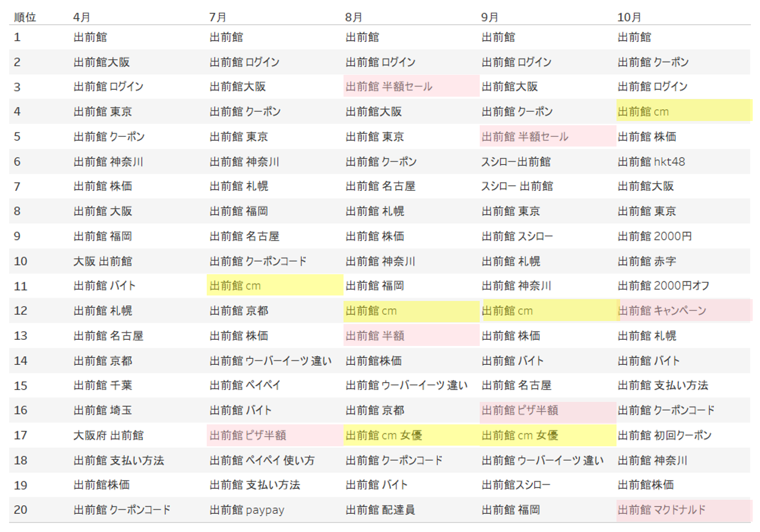Image resolution: width=760 pixels, height=532 pixels.
Task: Click 出前館 ピザ半額 in 7月 column
Action: 275,435
